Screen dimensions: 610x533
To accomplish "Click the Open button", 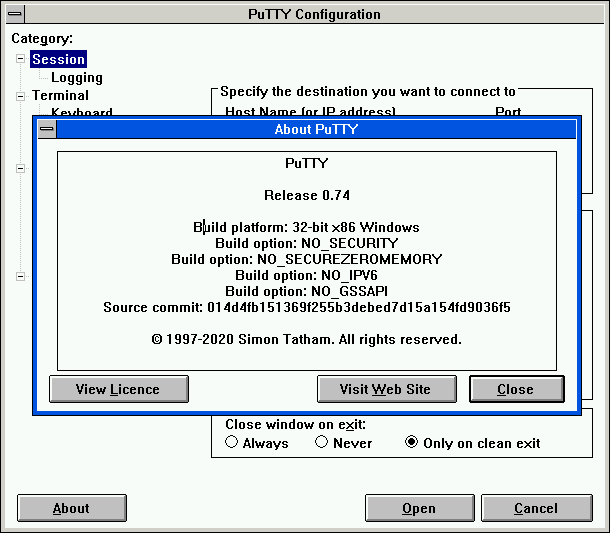I will click(x=420, y=508).
